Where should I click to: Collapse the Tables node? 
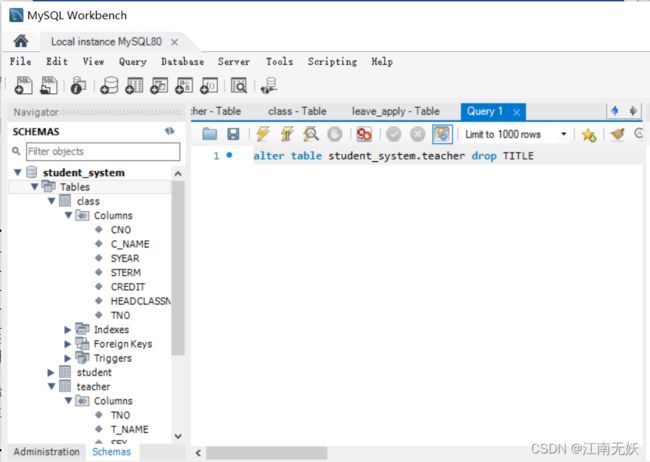pos(35,187)
